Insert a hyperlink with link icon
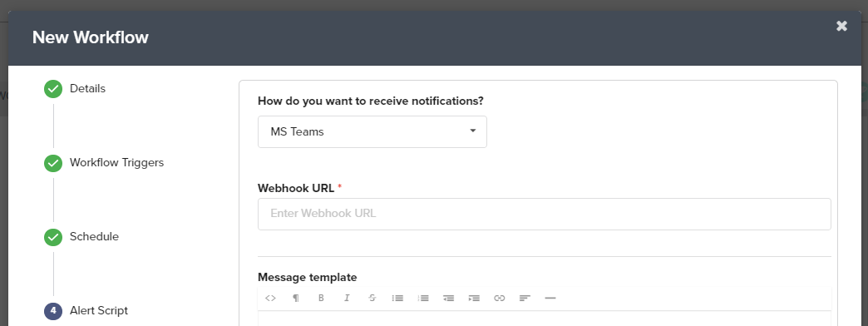Viewport: 868px width, 326px height. click(x=500, y=298)
